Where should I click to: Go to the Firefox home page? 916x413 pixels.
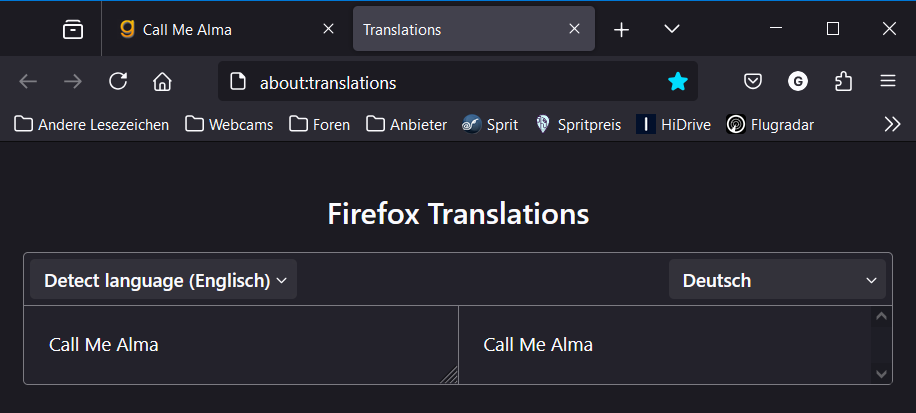(163, 82)
